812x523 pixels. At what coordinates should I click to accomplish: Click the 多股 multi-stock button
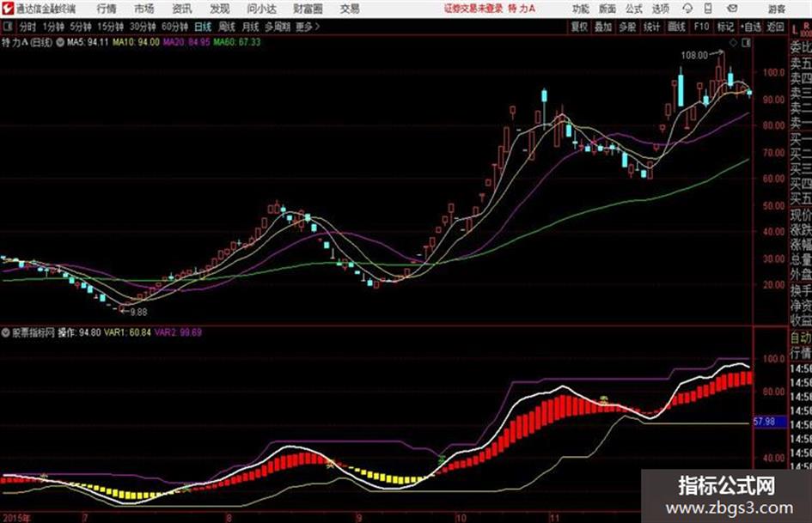627,27
